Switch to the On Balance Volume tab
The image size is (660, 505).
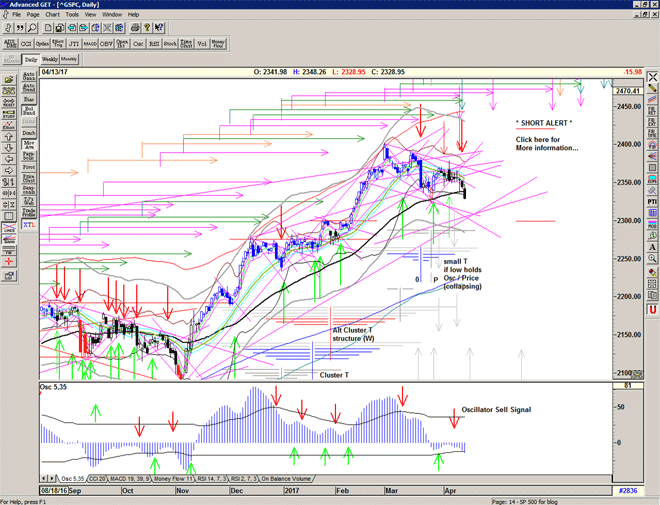[290, 479]
